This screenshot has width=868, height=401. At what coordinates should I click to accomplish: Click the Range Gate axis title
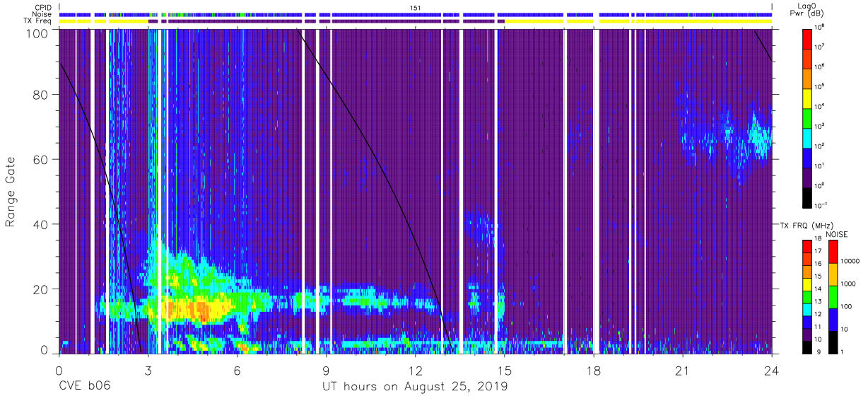[11, 193]
